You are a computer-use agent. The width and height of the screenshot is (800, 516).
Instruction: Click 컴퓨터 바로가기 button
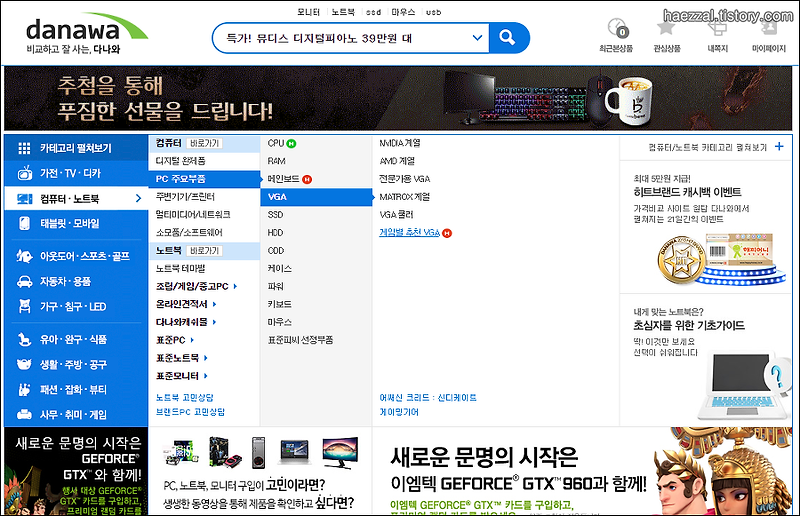click(204, 143)
